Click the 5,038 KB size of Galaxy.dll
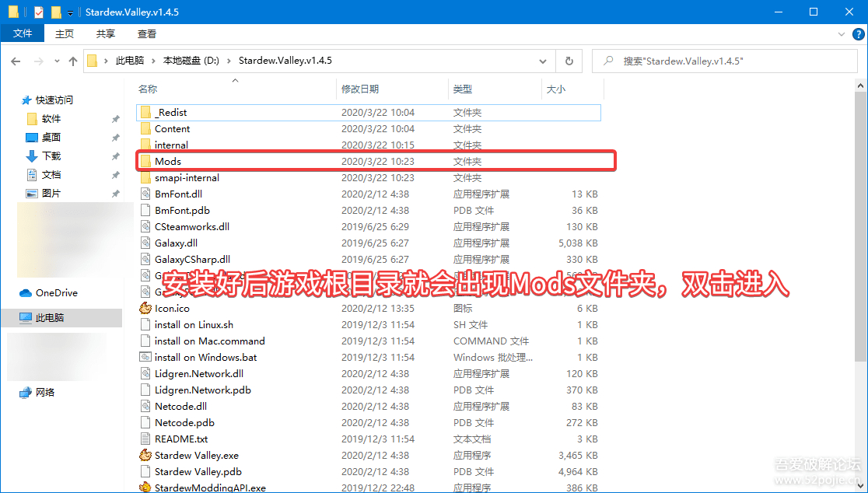Image resolution: width=868 pixels, height=493 pixels. pyautogui.click(x=578, y=243)
